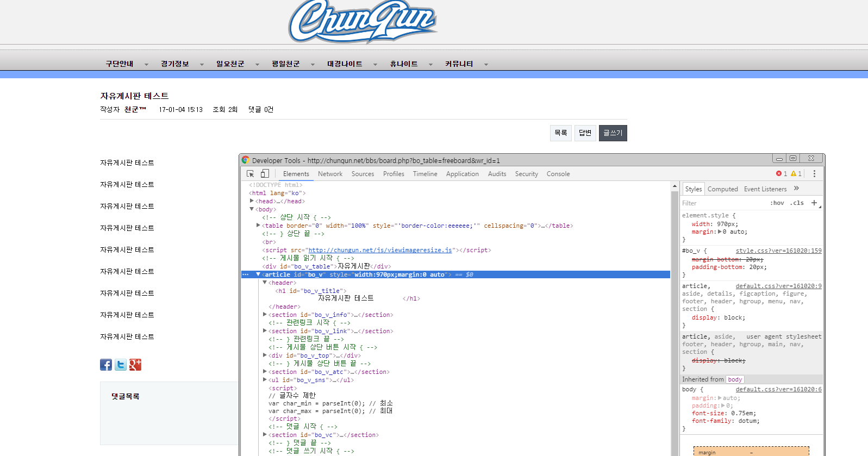Expand the head node in DOM tree

coord(252,201)
